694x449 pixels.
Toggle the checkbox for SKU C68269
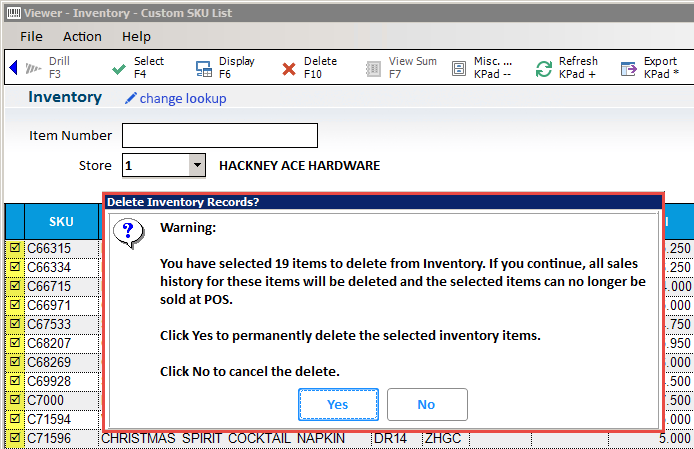15,362
